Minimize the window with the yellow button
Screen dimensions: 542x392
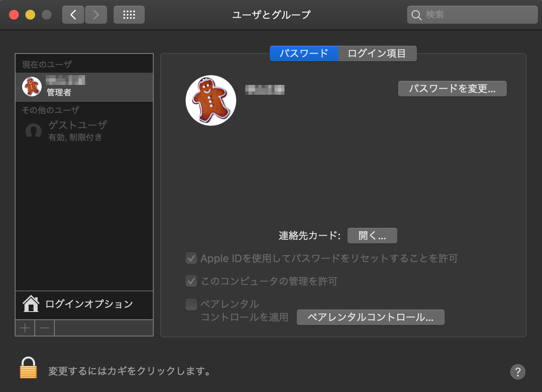click(30, 15)
